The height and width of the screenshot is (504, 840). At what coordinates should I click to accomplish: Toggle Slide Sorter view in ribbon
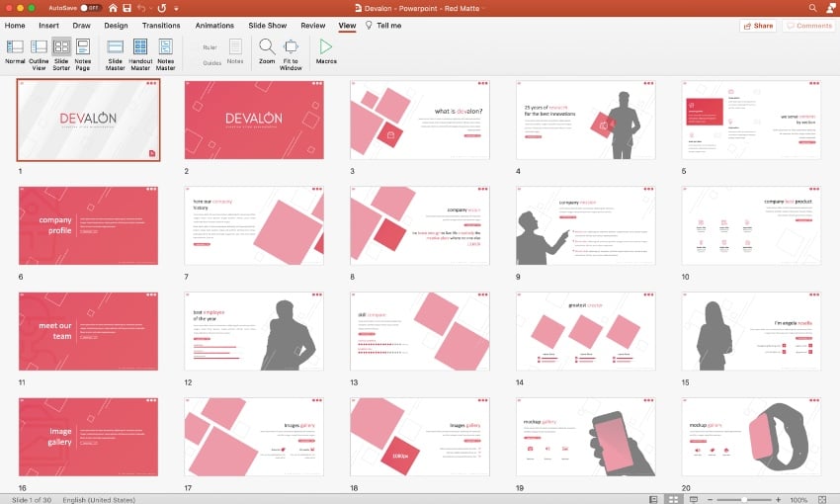tap(61, 50)
